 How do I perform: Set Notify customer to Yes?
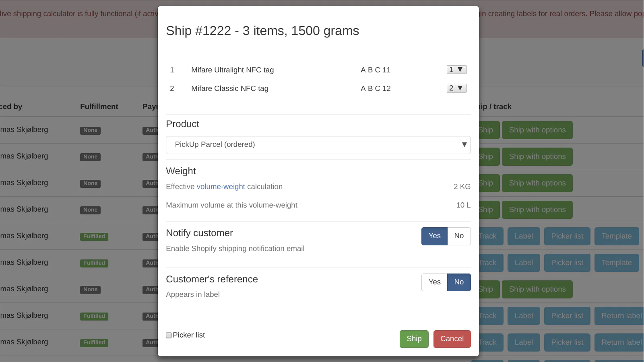[434, 236]
